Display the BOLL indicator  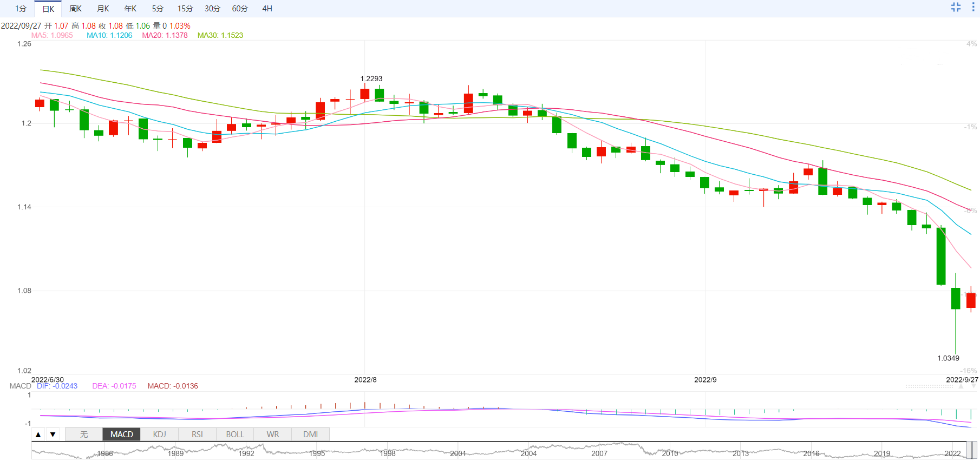(x=235, y=435)
